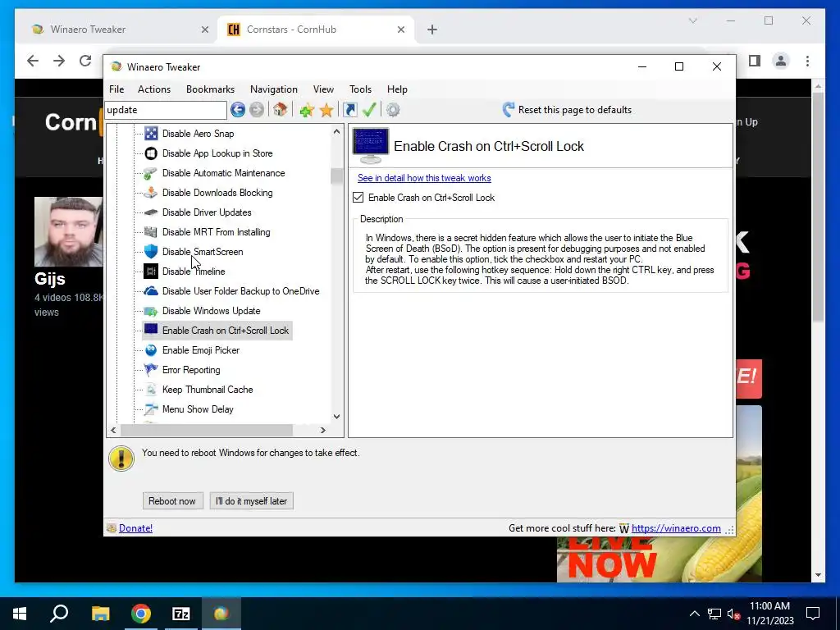
Task: Click the Enable Emoji Picker icon
Action: point(151,350)
